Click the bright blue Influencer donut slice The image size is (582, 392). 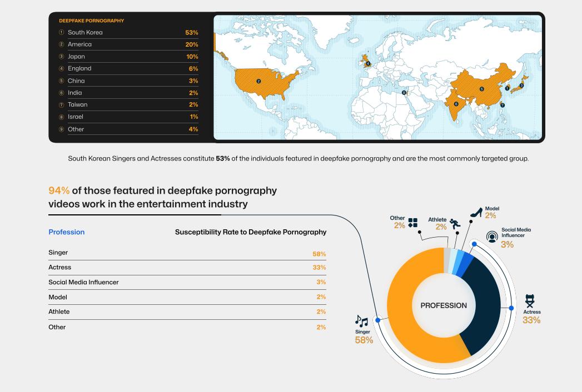point(466,264)
